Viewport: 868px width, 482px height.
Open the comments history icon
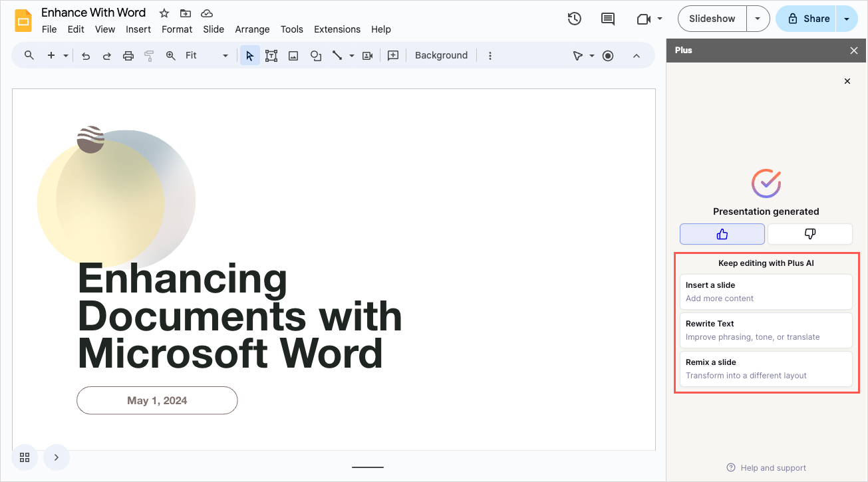click(x=608, y=19)
